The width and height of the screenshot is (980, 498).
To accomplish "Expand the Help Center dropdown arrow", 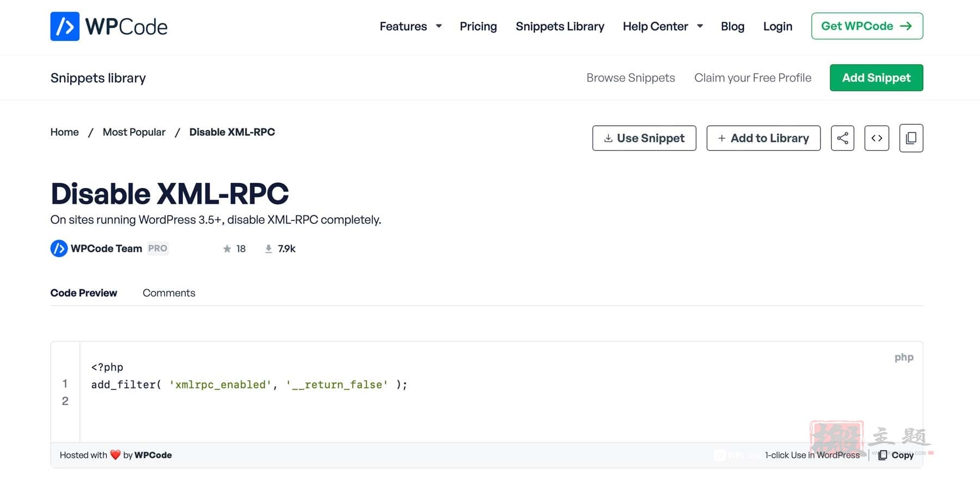I will click(700, 26).
